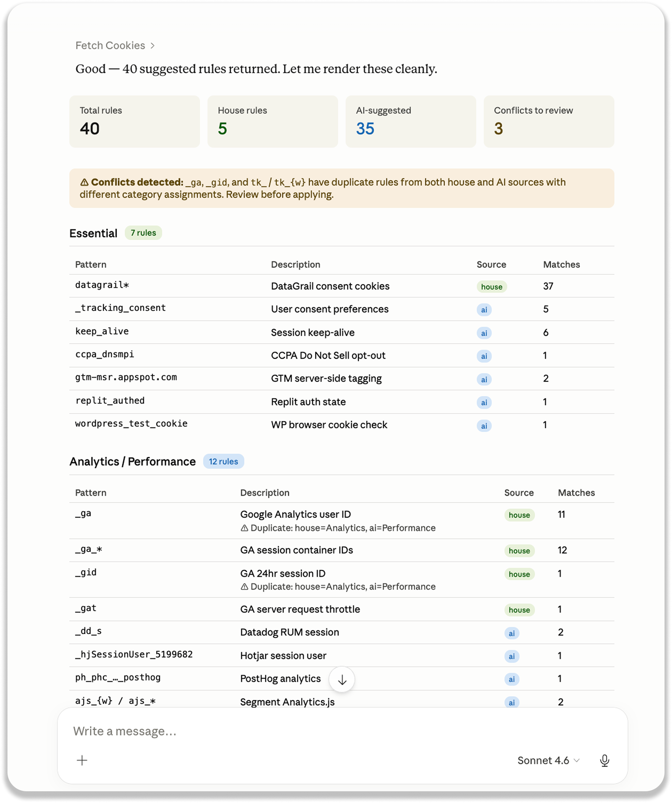Open the Total rules 40 card

(135, 122)
